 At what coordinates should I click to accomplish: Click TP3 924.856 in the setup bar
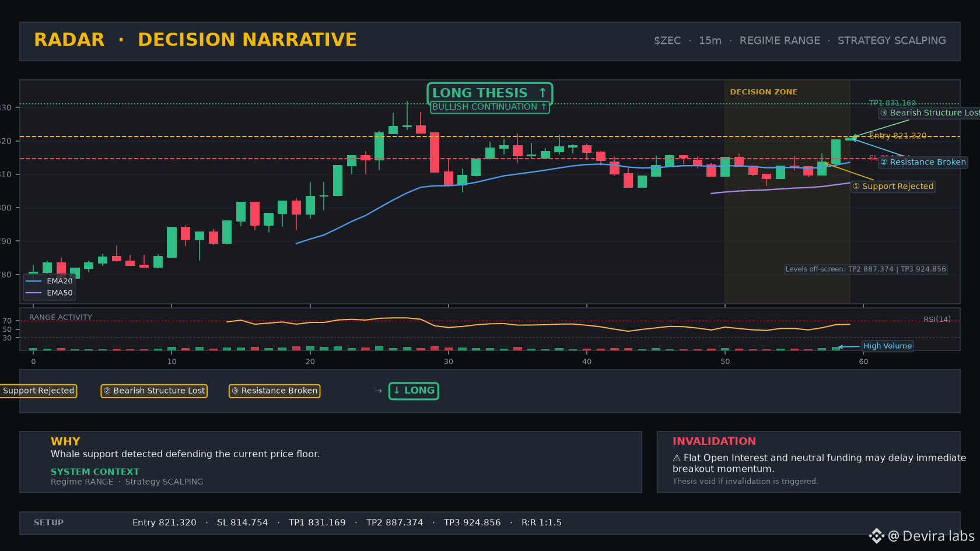pos(473,522)
